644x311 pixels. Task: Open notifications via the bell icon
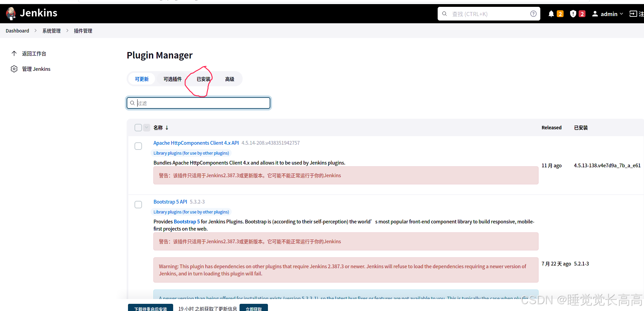point(551,14)
